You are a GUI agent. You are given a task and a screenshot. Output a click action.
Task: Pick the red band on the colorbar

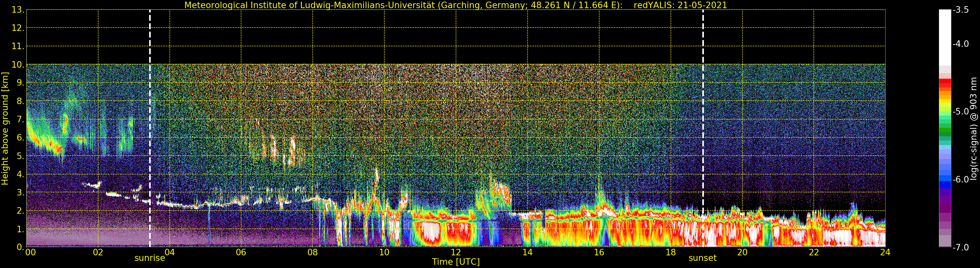[945, 83]
